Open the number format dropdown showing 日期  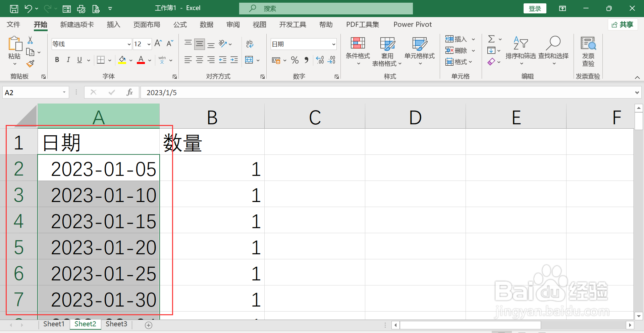click(334, 44)
